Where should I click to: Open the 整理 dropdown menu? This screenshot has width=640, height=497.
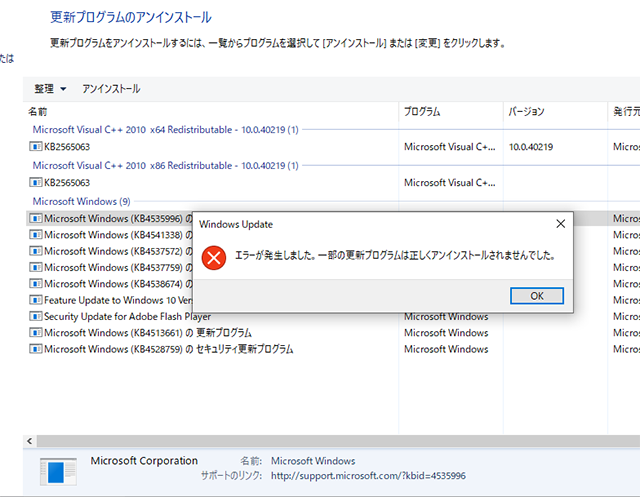[x=50, y=89]
